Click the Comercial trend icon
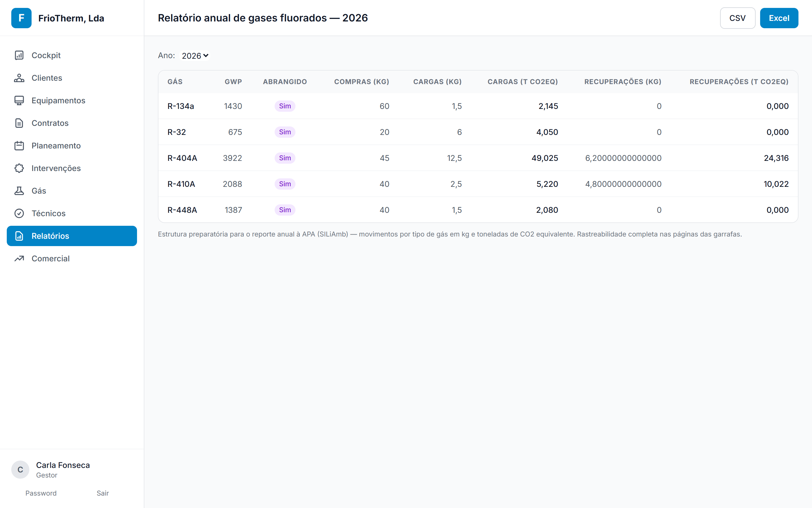Image resolution: width=812 pixels, height=508 pixels. click(19, 258)
